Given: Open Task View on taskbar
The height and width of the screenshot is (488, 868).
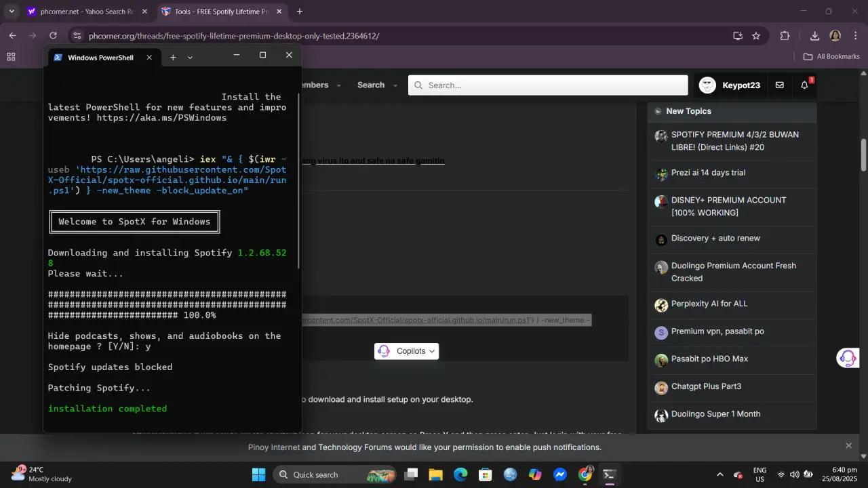Looking at the screenshot, I should pyautogui.click(x=411, y=474).
